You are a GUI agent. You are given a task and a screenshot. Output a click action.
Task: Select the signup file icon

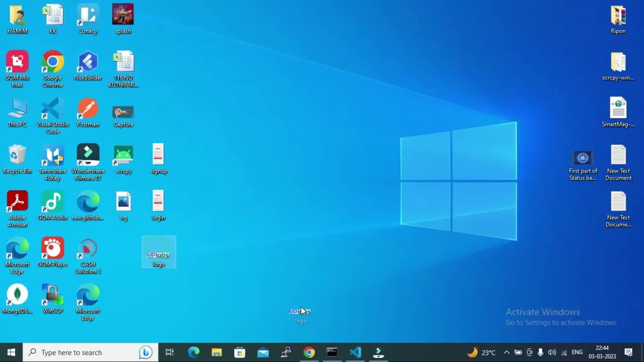click(x=158, y=159)
